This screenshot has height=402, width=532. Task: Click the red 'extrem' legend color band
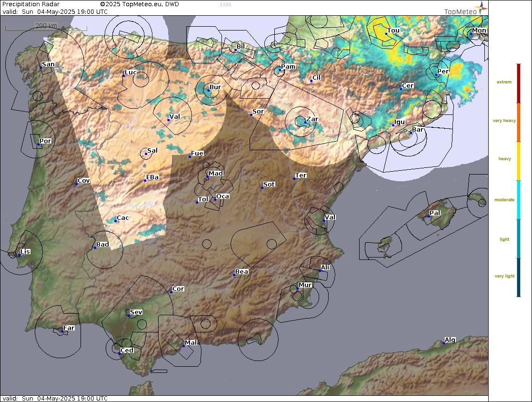[519, 83]
